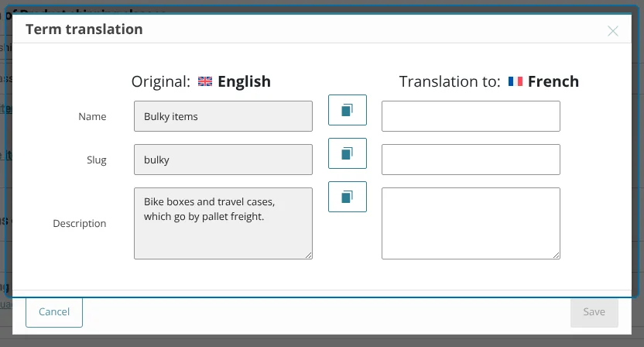The height and width of the screenshot is (347, 644).
Task: Close the Term translation dialog
Action: click(x=613, y=31)
